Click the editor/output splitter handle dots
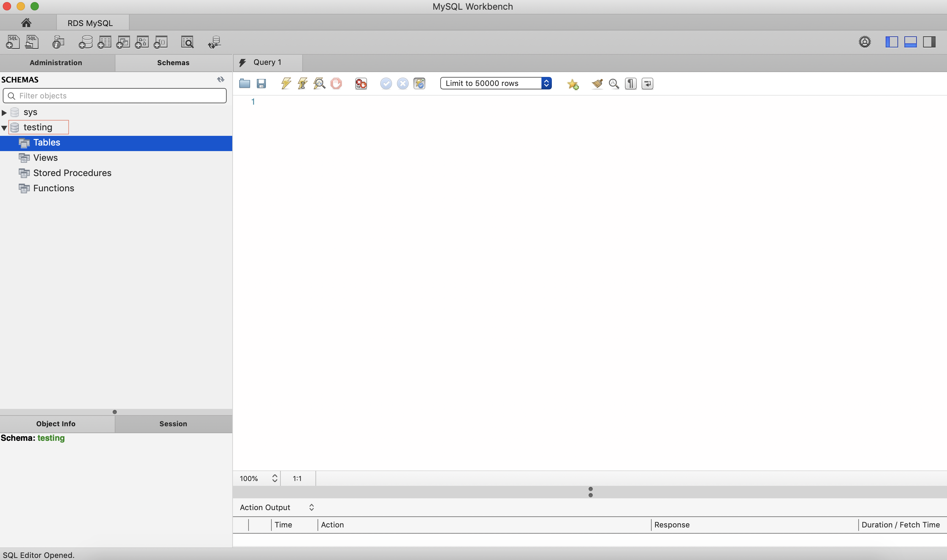Screen dimensions: 947x560 click(591, 492)
